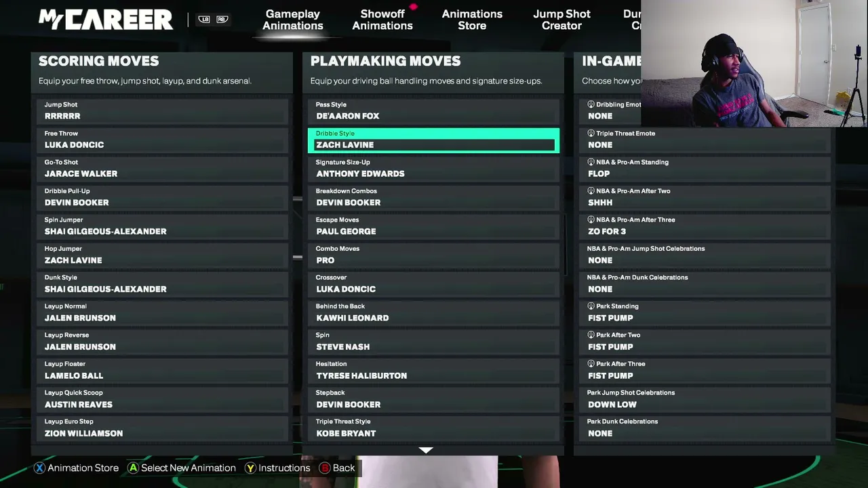Select the Behind the Back Kawhi Leonard row
Viewport: 868px width, 488px height.
click(x=433, y=312)
